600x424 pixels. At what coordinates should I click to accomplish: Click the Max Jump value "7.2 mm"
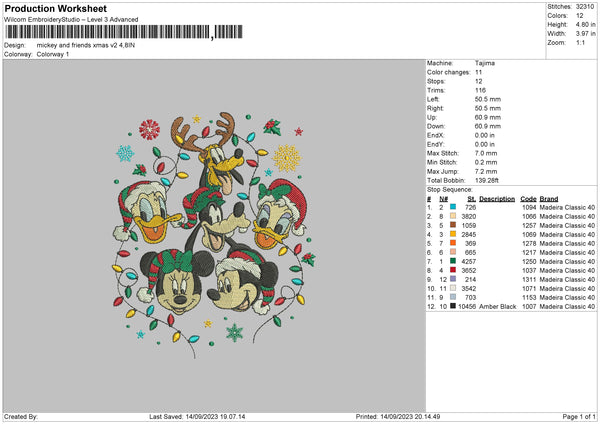tap(486, 171)
